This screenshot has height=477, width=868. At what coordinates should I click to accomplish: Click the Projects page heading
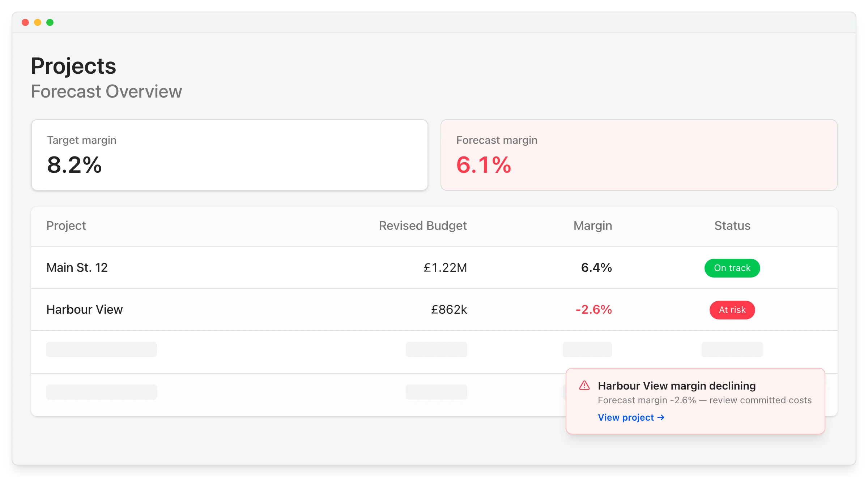click(73, 66)
